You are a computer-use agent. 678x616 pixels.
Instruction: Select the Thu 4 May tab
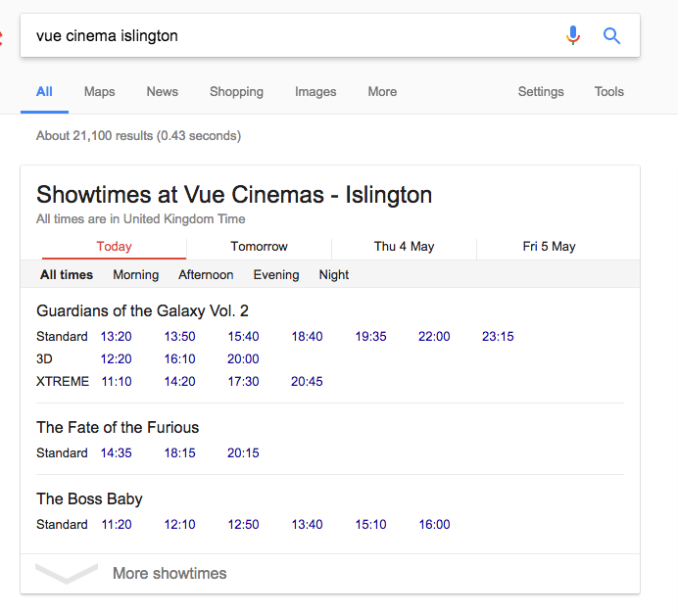tap(404, 247)
